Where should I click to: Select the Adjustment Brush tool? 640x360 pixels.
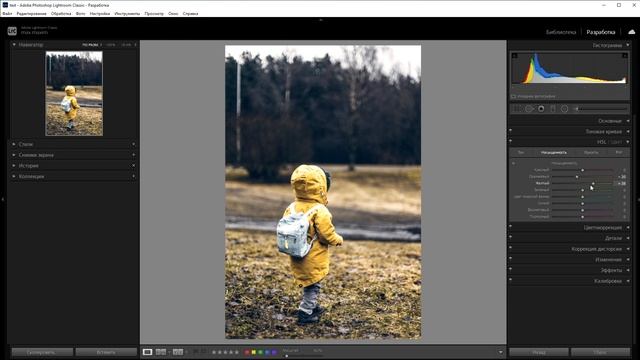click(x=601, y=109)
